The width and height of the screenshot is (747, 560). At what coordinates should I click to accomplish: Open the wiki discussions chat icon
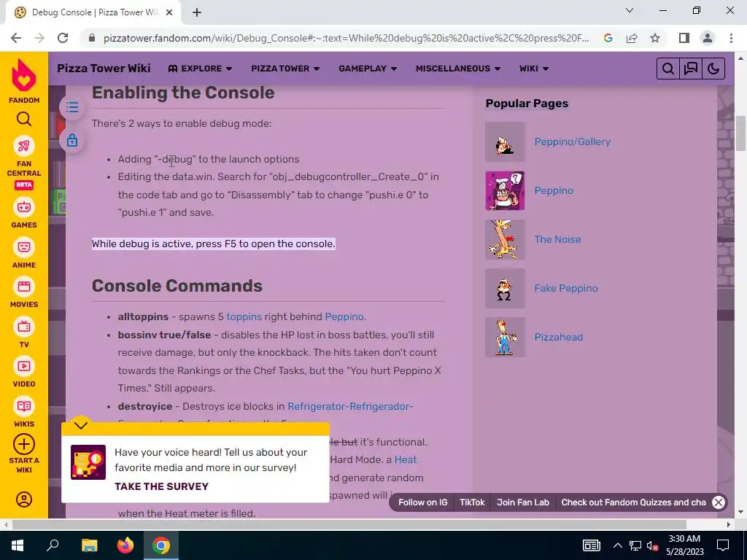(691, 69)
